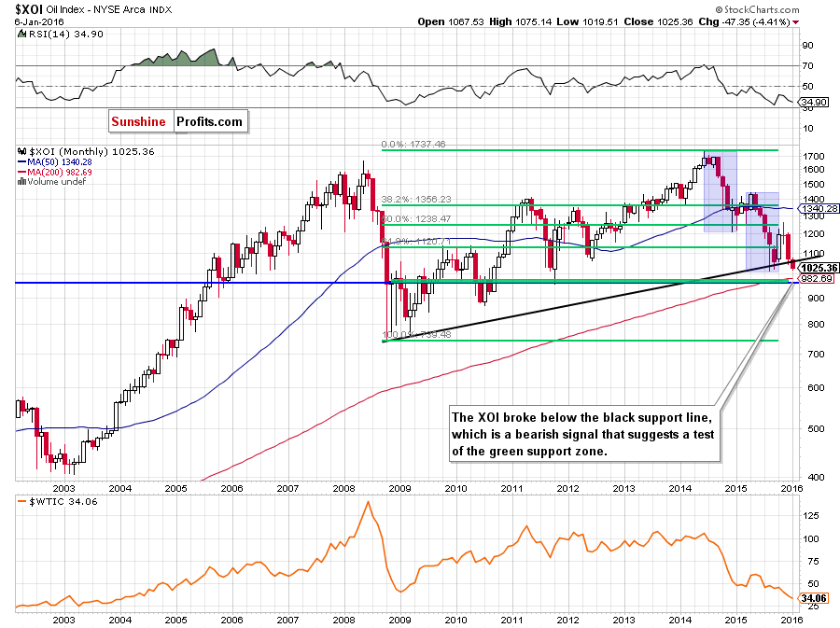The height and width of the screenshot is (628, 840).
Task: Click the $WTIC 34.06 legend label
Action: tap(63, 502)
